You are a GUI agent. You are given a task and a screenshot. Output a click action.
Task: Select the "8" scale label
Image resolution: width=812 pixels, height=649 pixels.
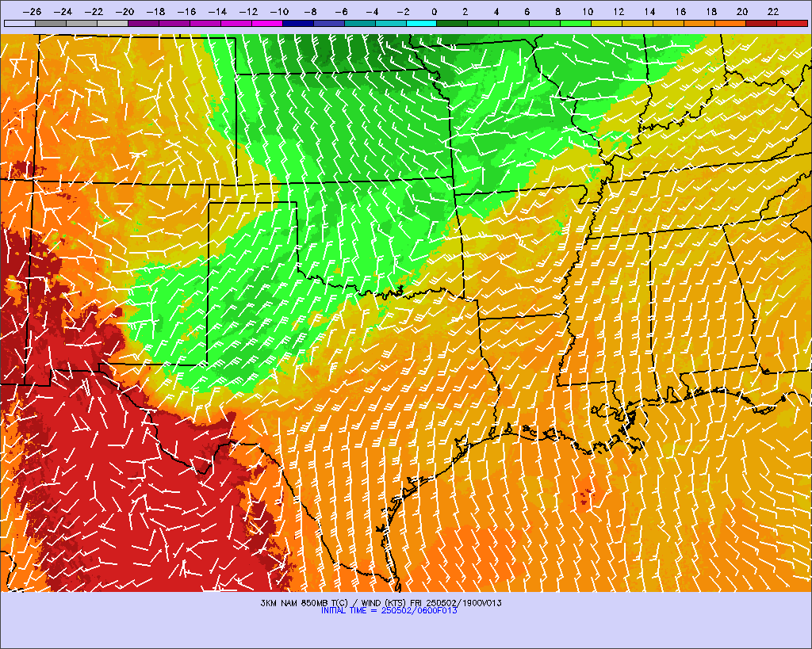pyautogui.click(x=557, y=12)
